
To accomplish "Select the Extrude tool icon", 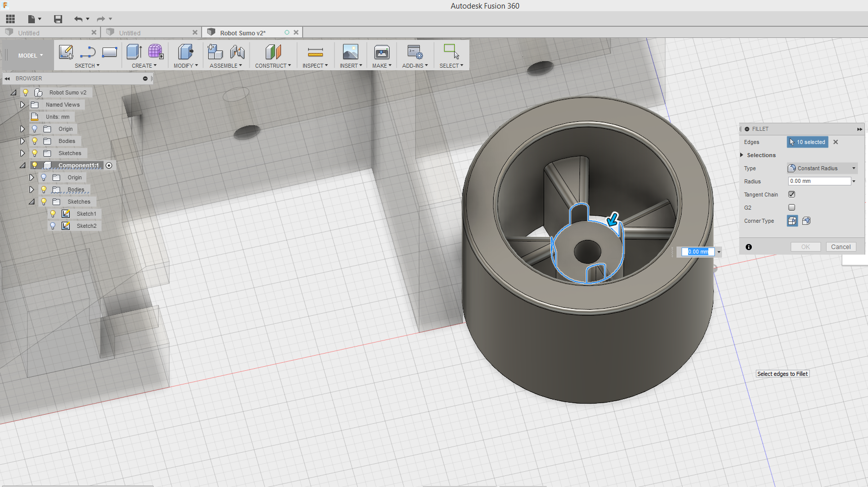I will pos(134,52).
